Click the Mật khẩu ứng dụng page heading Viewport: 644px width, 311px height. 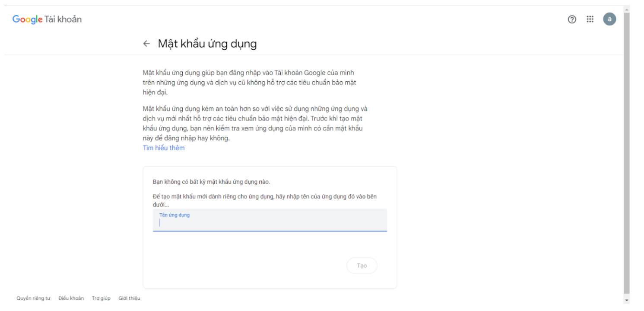(207, 44)
